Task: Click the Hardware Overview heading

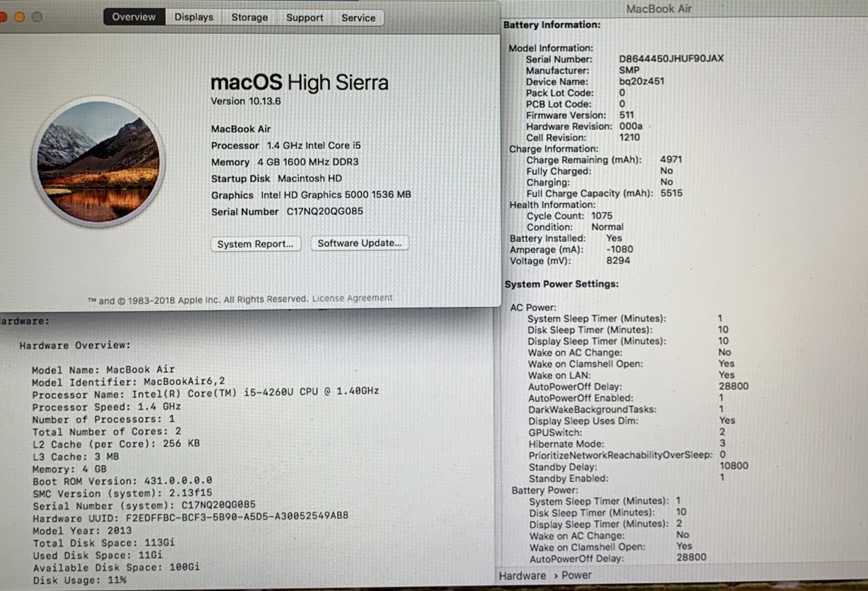Action: point(75,345)
